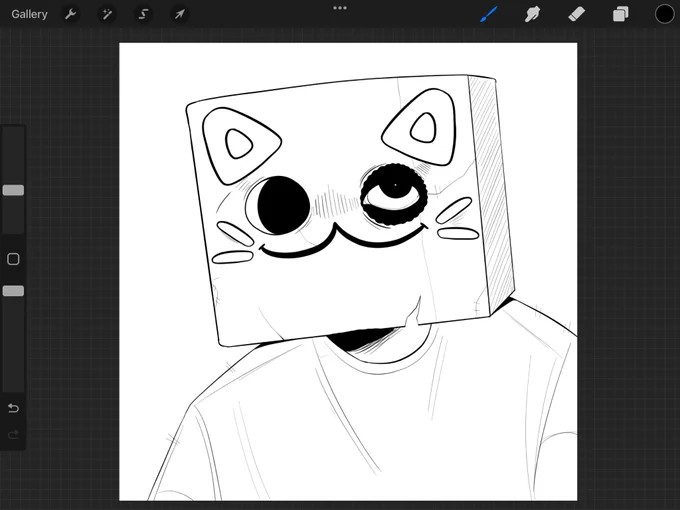
Task: Select the Smudge tool
Action: 533,14
